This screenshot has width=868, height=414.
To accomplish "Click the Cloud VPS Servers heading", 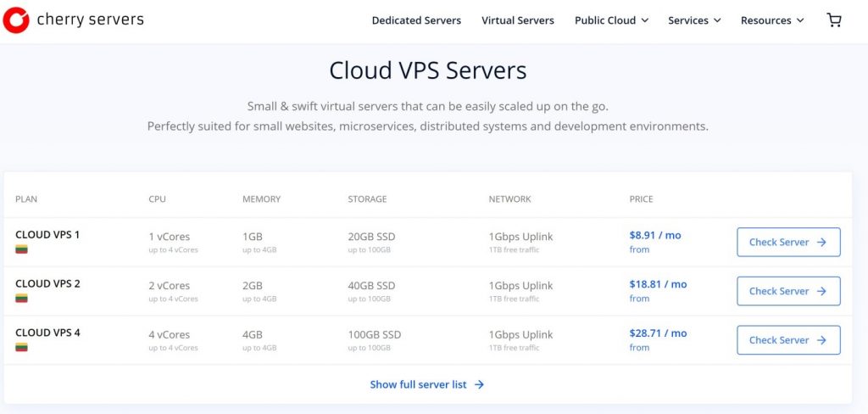I will tap(428, 71).
